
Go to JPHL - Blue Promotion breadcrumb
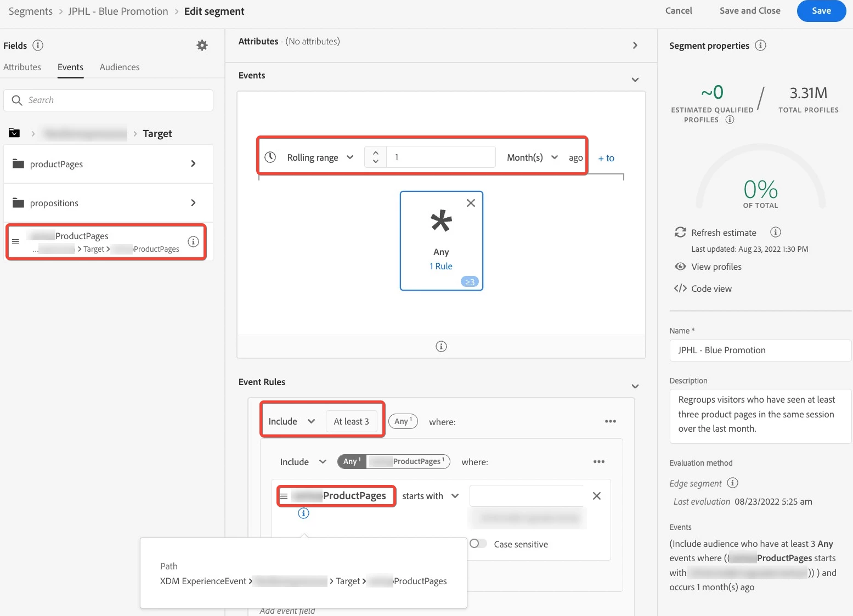point(118,11)
